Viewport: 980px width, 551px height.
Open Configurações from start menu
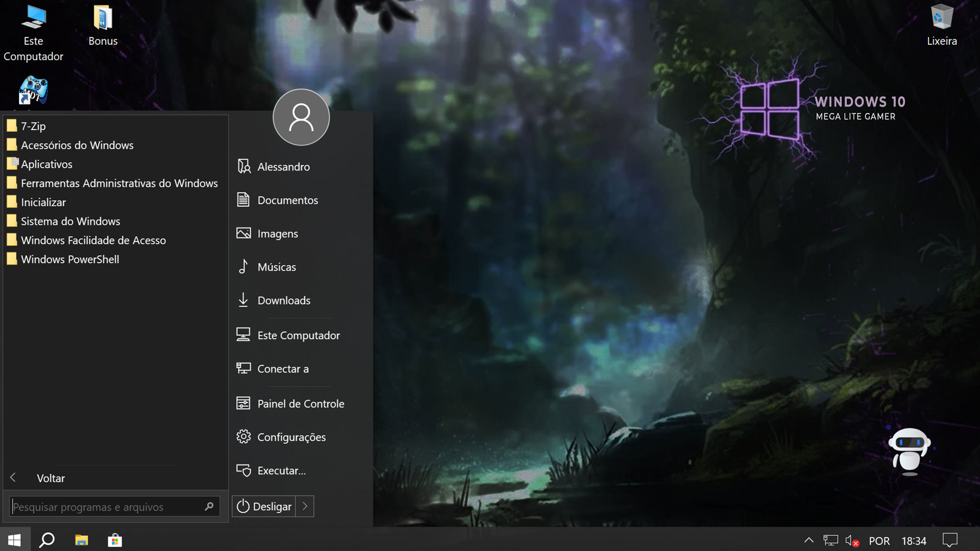[291, 437]
